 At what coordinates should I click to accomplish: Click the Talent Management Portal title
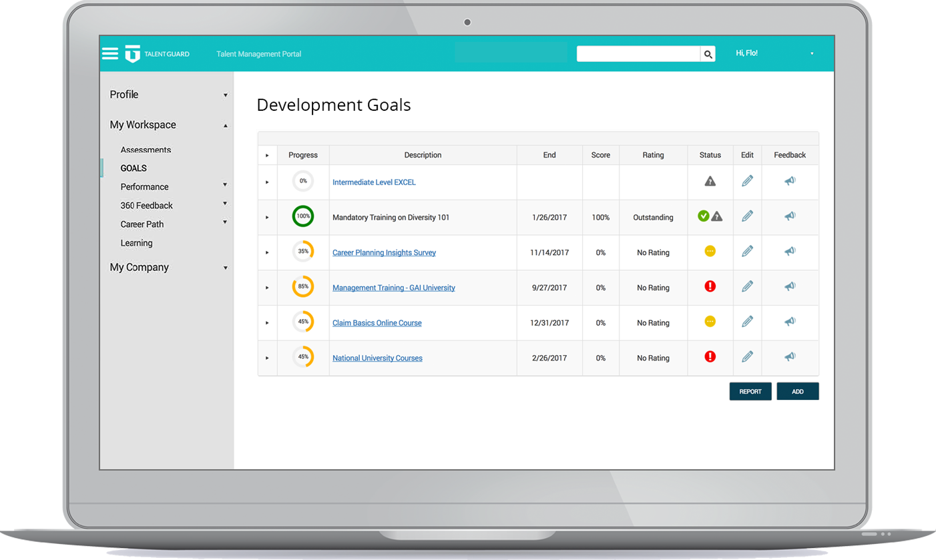click(x=259, y=54)
